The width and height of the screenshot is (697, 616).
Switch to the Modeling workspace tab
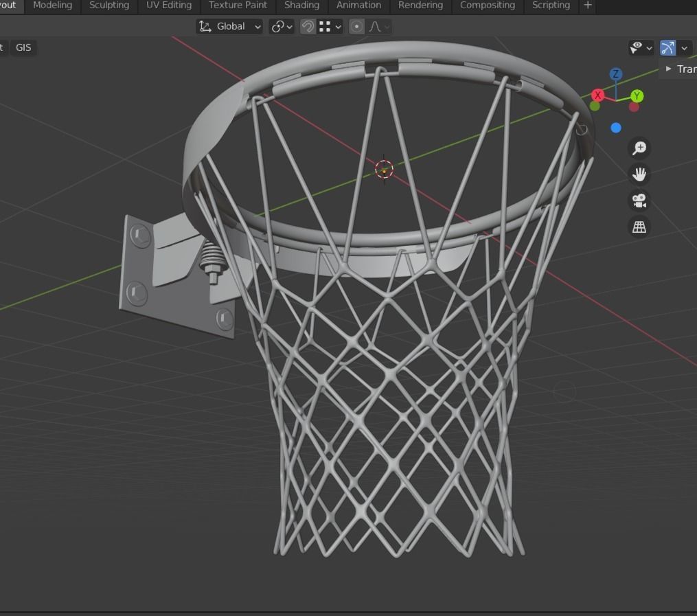point(52,5)
